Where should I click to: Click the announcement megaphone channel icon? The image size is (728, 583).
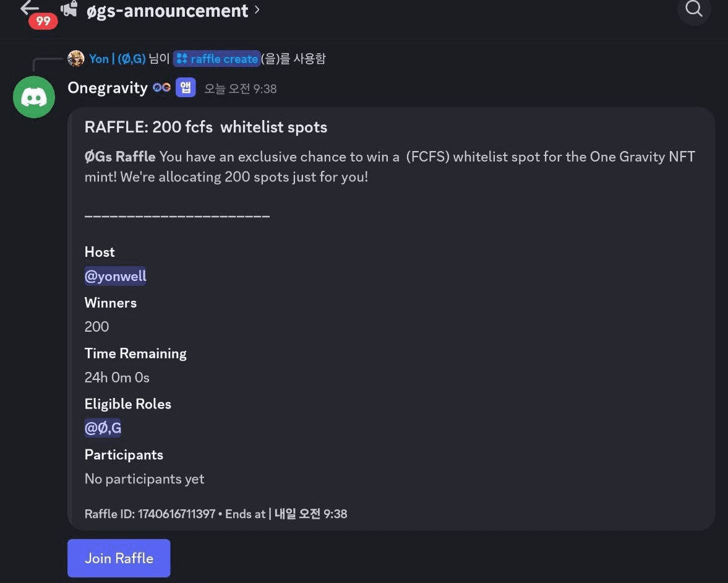(70, 9)
